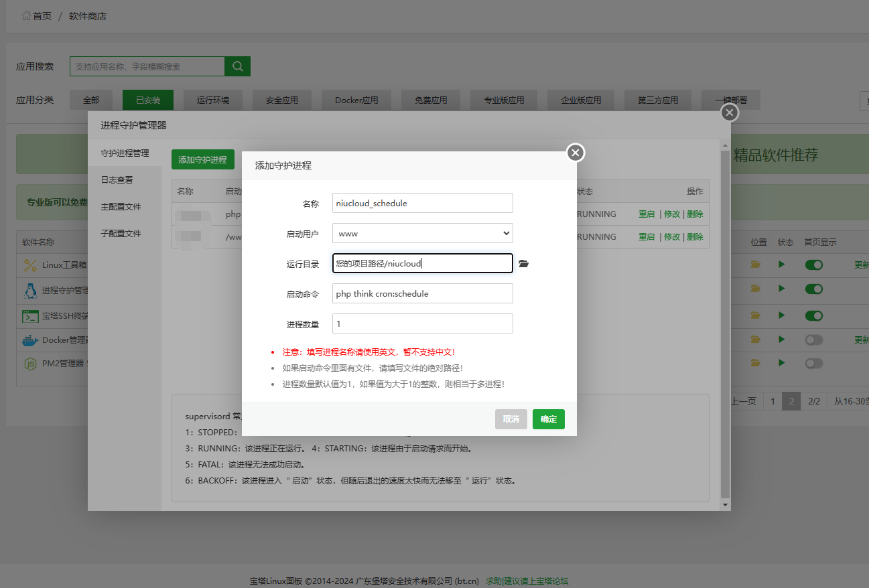This screenshot has width=869, height=588.
Task: Enable homepage display switch for PM2管理器 row
Action: 813,363
